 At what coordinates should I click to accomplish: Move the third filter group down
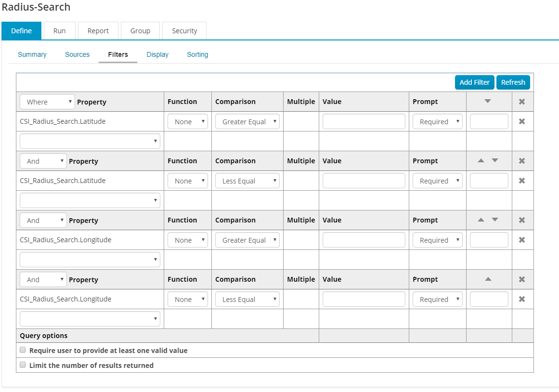pyautogui.click(x=495, y=220)
